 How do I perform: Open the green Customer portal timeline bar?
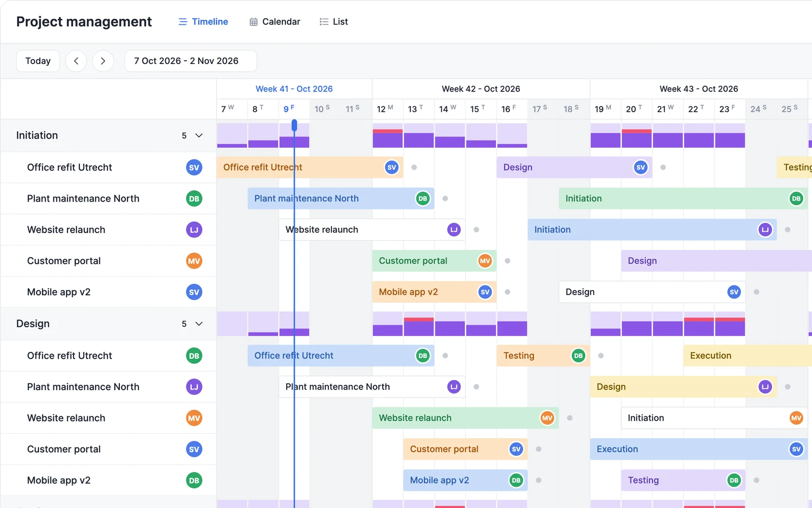434,261
